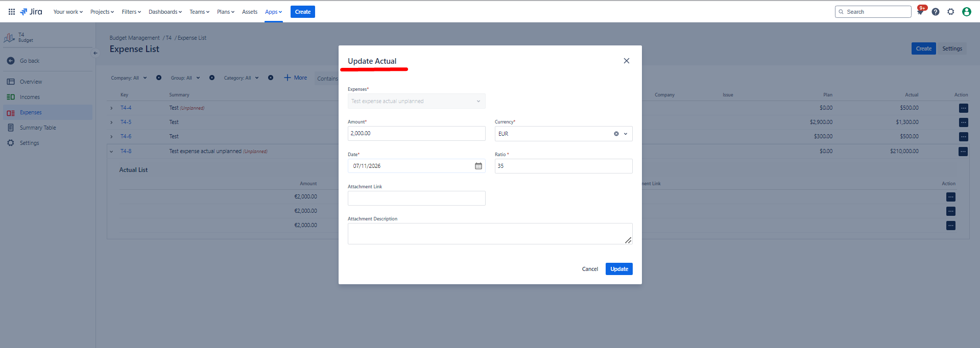Image resolution: width=980 pixels, height=348 pixels.
Task: Click the Incomes sidebar icon
Action: pyautogui.click(x=11, y=97)
